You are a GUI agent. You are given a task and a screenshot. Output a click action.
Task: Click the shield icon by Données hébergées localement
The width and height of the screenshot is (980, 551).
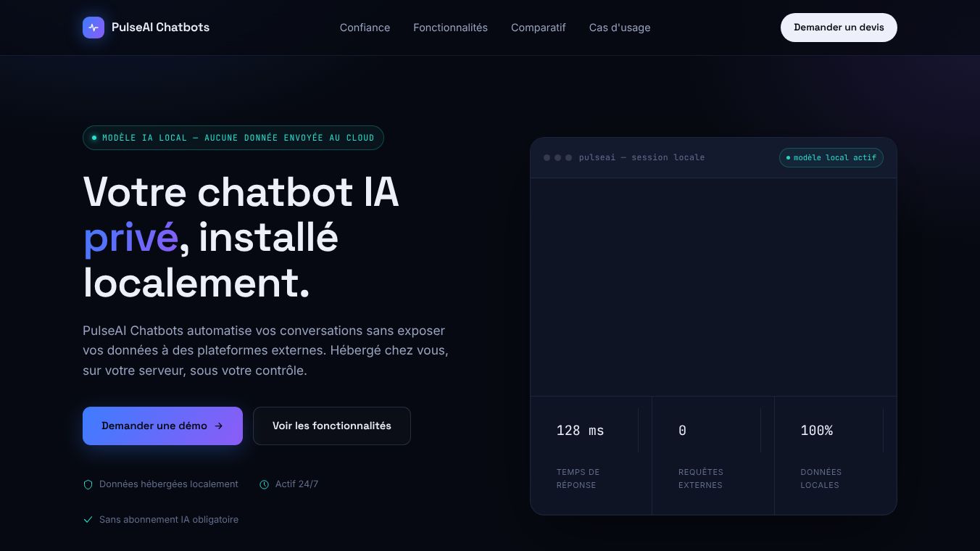(x=88, y=484)
